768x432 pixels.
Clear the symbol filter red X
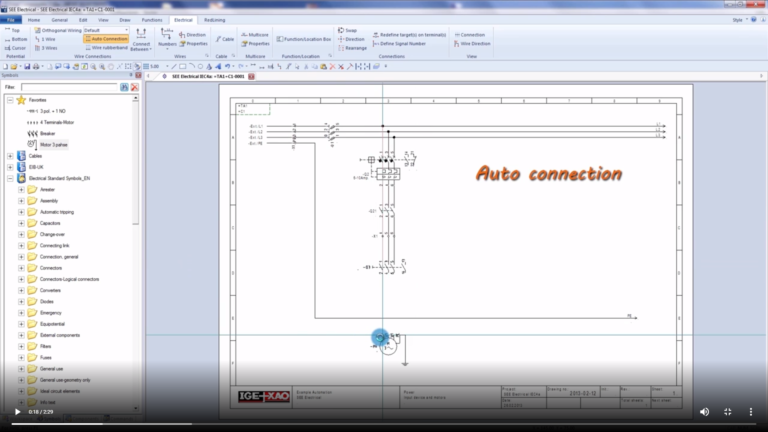point(135,87)
